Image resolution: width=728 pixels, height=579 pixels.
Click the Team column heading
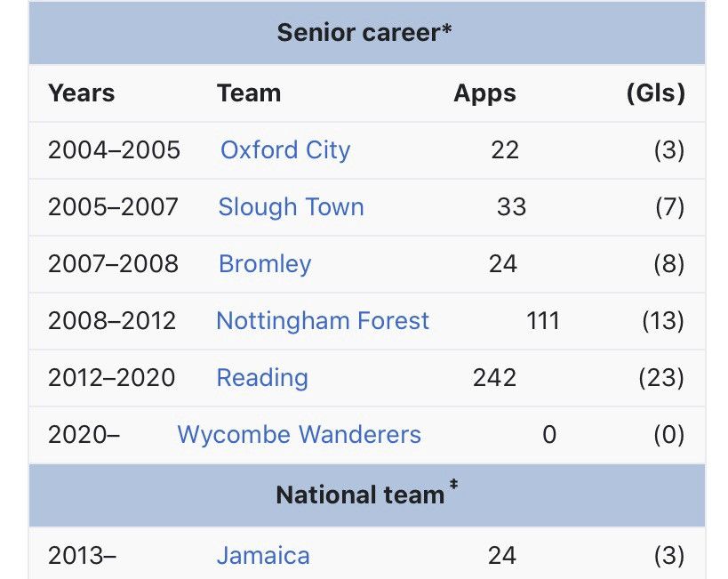coord(249,92)
